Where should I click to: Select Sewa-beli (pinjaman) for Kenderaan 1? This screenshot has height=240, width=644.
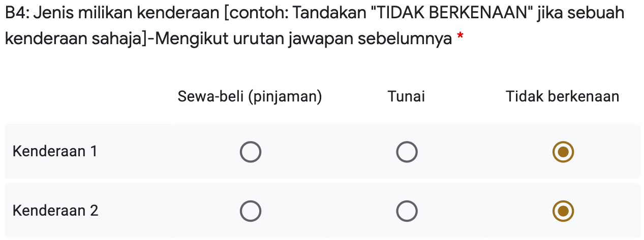250,152
